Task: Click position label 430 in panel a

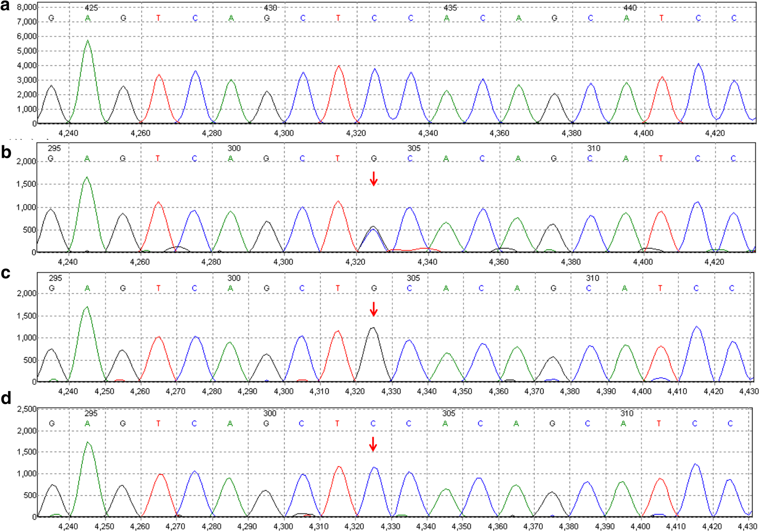Action: [270, 8]
